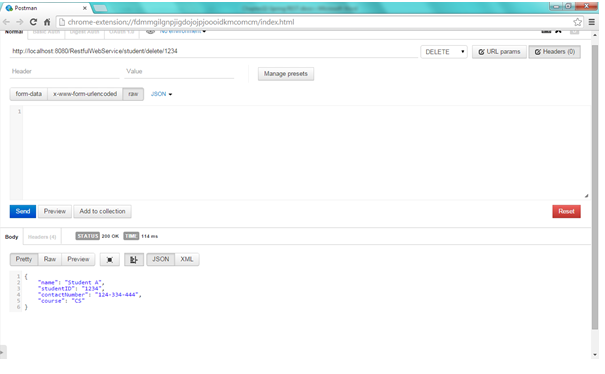This screenshot has width=605, height=374.
Task: Reload the page with the refresh icon
Action: (x=33, y=22)
